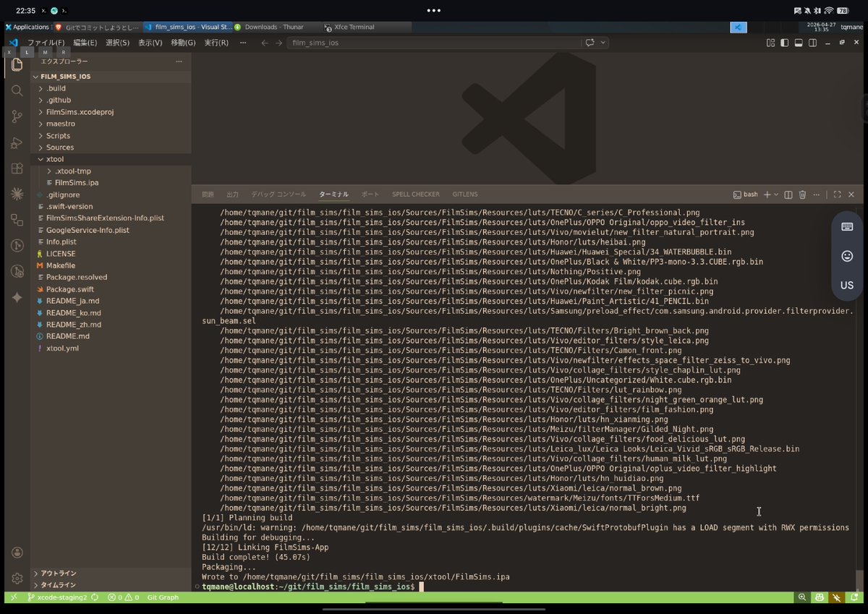This screenshot has height=614, width=868.
Task: Synchronize changes next to the branch name
Action: (x=95, y=597)
